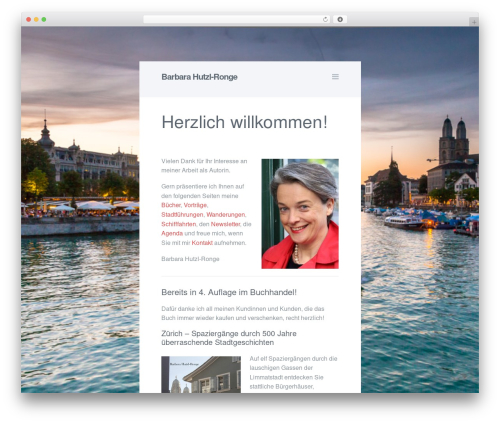The image size is (500, 423).
Task: Click the browser address bar
Action: 237,20
